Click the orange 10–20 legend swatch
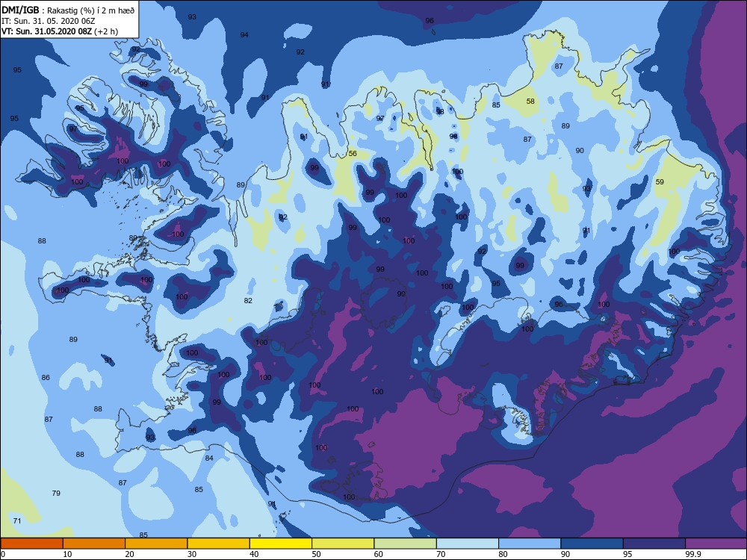The width and height of the screenshot is (747, 560). click(x=94, y=544)
